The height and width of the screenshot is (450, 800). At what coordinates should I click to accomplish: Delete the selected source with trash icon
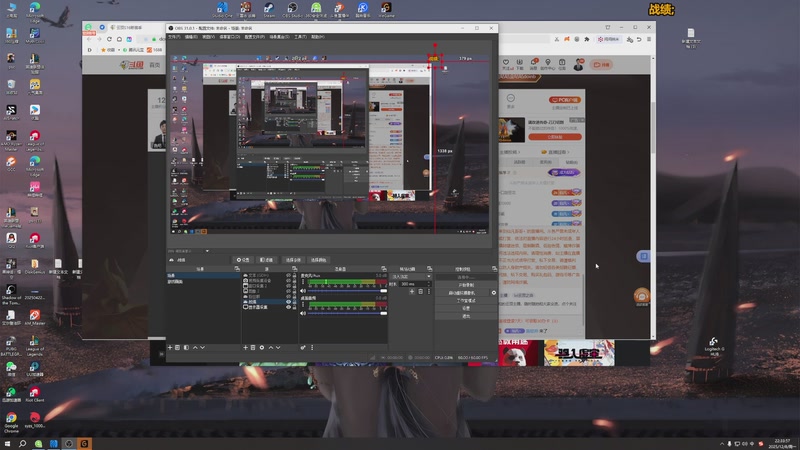point(253,347)
